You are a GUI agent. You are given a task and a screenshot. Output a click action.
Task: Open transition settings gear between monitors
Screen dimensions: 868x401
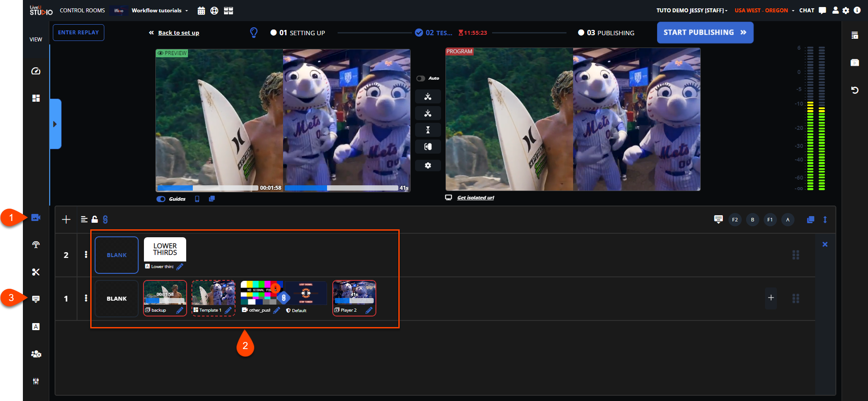428,166
